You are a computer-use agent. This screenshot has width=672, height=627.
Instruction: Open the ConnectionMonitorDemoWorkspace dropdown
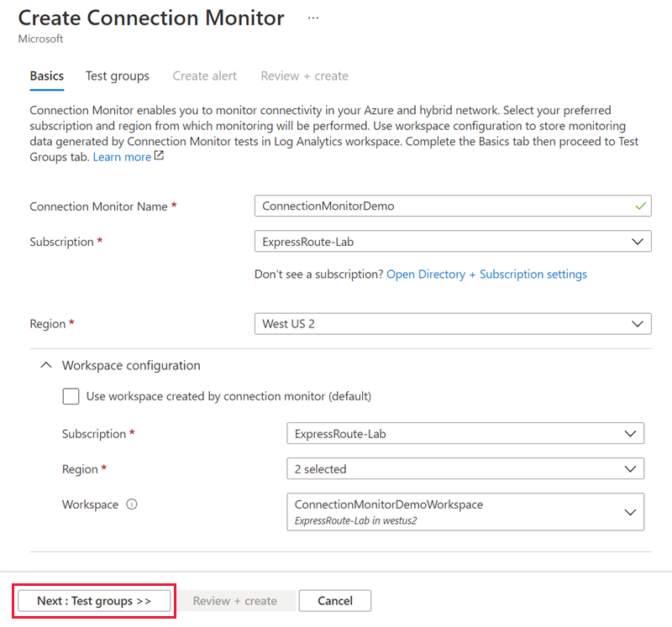click(465, 512)
